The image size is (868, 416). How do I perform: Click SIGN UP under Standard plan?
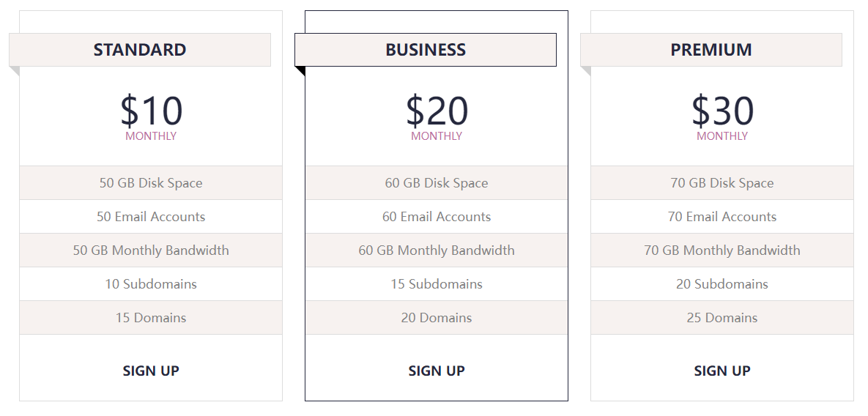pyautogui.click(x=151, y=371)
